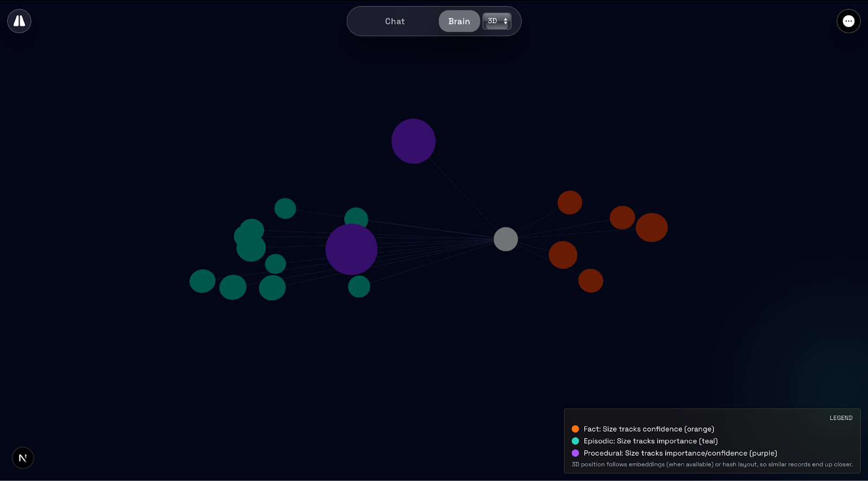The width and height of the screenshot is (868, 481).
Task: Open the Next.js dev tools N badge
Action: click(x=23, y=458)
